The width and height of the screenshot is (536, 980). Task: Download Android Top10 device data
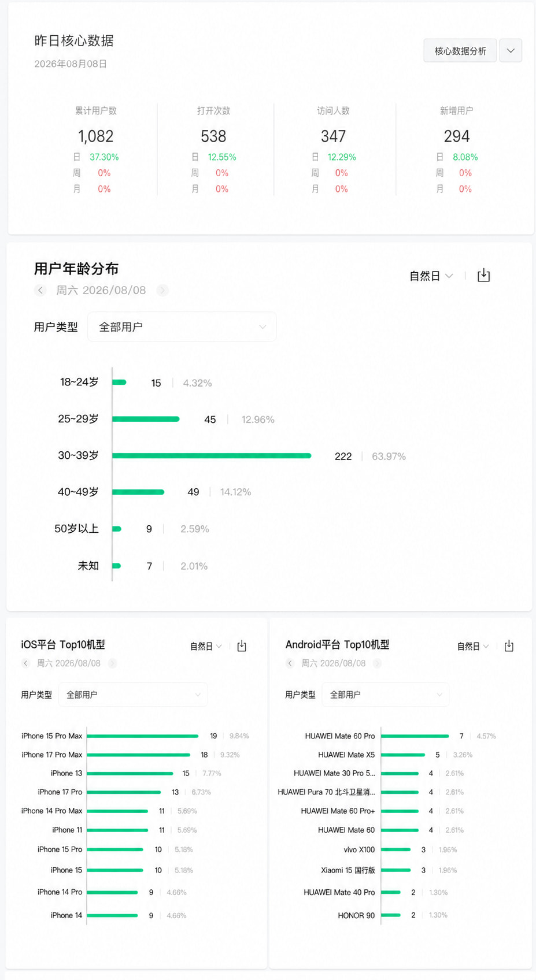pyautogui.click(x=509, y=646)
